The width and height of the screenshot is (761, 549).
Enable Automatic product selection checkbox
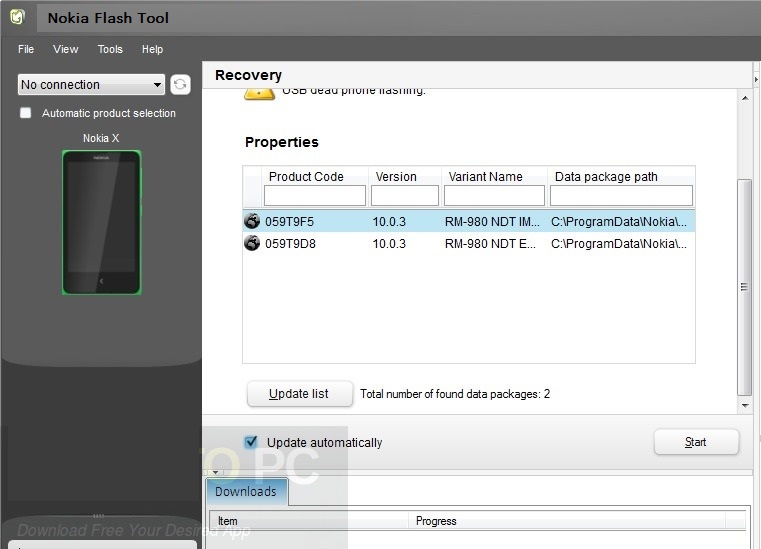pos(26,113)
